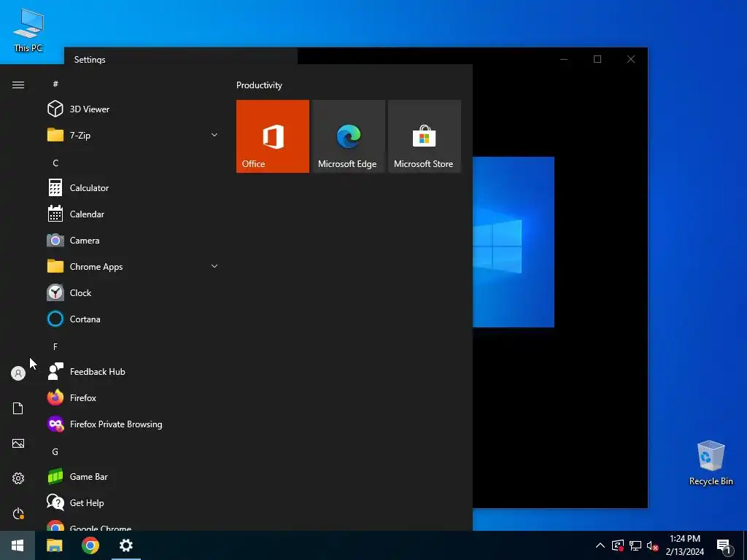The width and height of the screenshot is (747, 560).
Task: Click the Productivity group title
Action: [259, 85]
